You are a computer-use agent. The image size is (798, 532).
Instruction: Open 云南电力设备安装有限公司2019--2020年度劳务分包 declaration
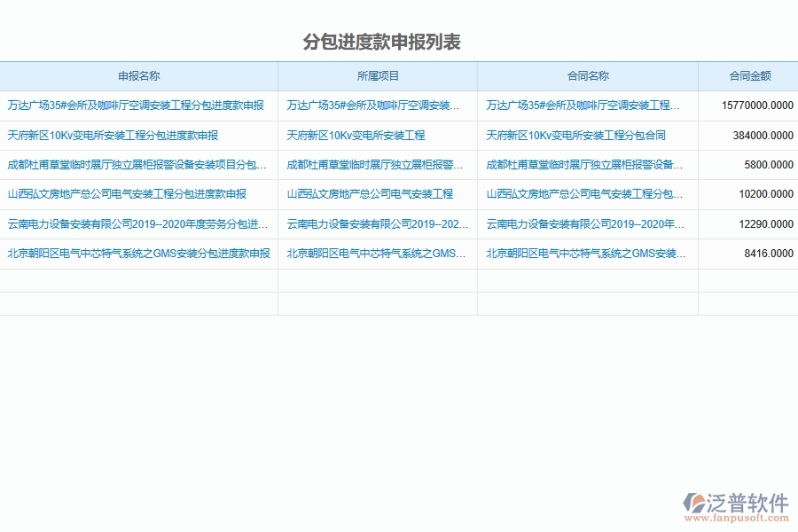pyautogui.click(x=136, y=223)
